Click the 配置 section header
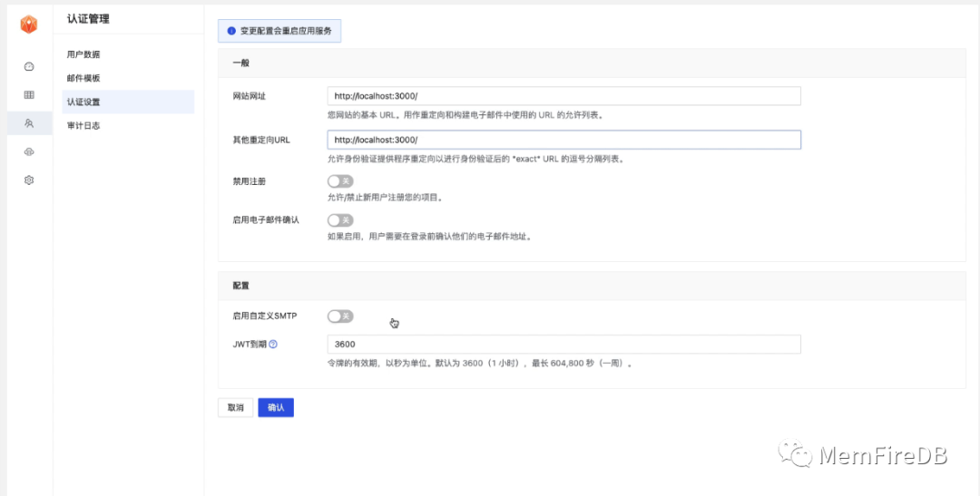 click(x=241, y=286)
